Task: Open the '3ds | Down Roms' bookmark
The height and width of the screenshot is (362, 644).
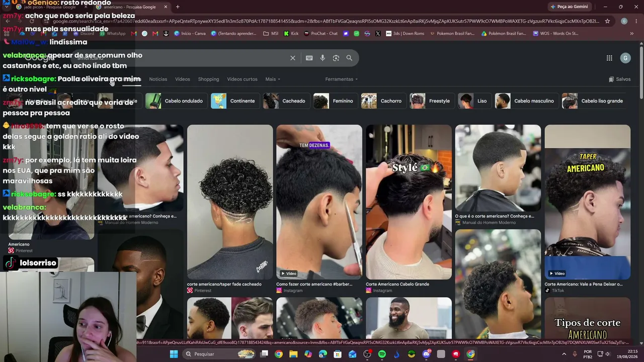Action: click(405, 34)
